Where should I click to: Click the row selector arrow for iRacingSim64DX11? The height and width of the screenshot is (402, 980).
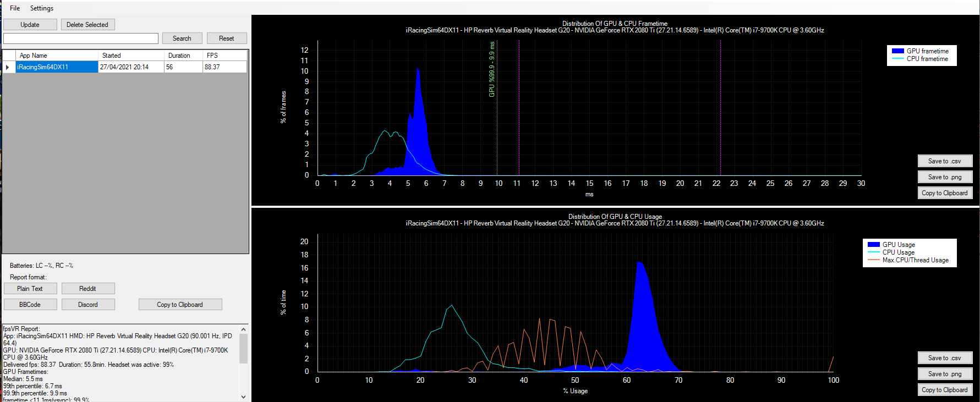pyautogui.click(x=9, y=67)
